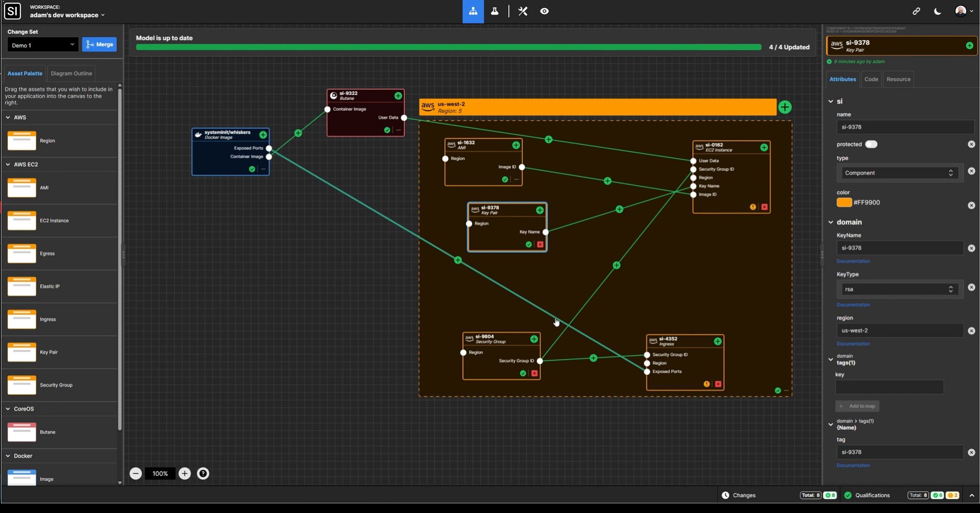980x513 pixels.
Task: Collapse the si-9322 Butane node with its minus button
Action: [398, 130]
